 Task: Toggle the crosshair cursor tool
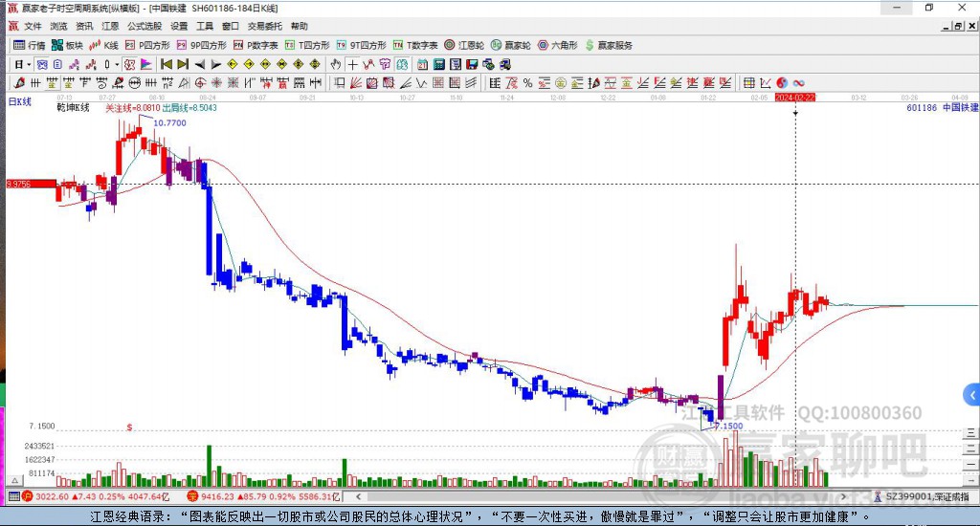point(352,64)
